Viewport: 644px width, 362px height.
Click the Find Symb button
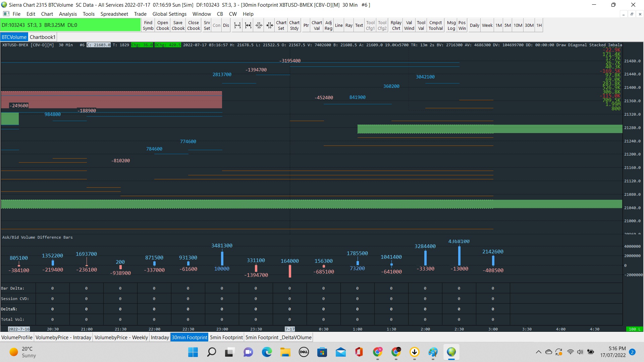pos(148,25)
